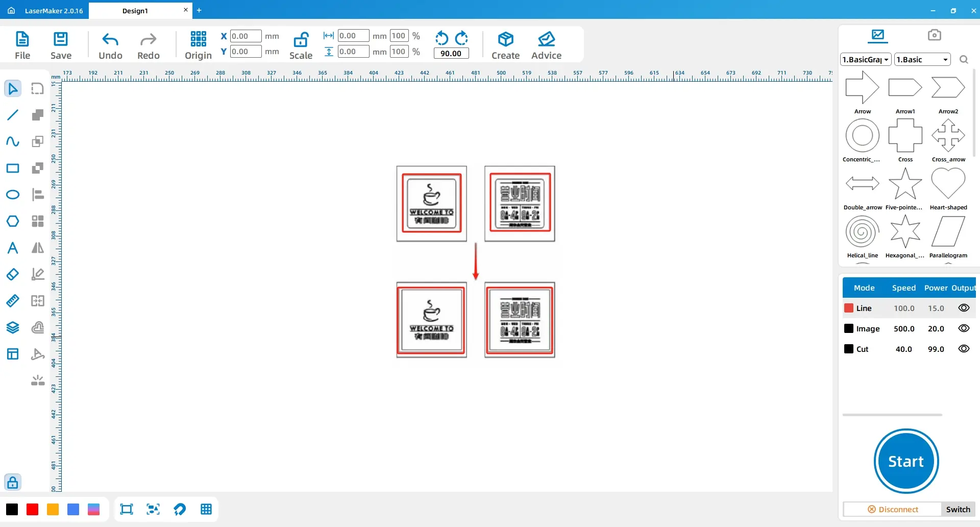Choose the straight line drawing tool
Viewport: 980px width, 527px height.
tap(13, 115)
